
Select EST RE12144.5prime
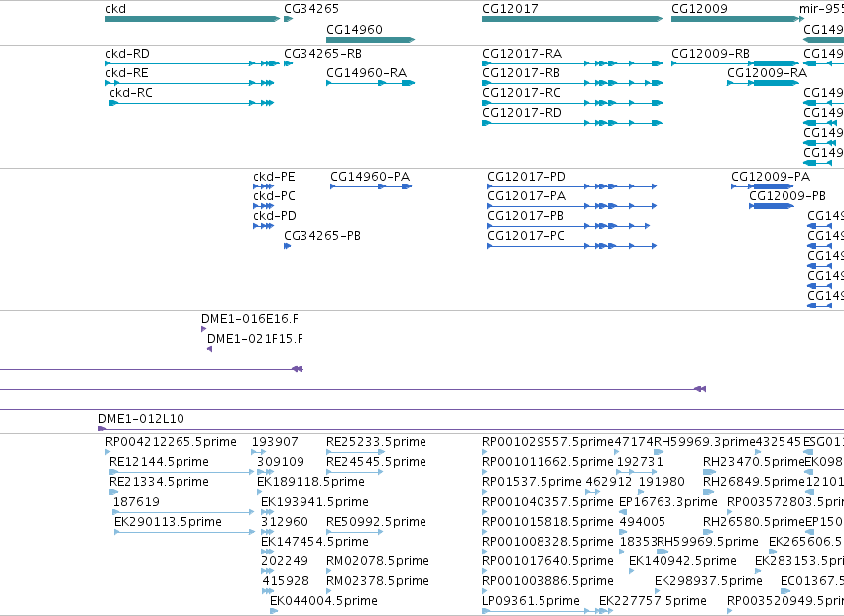point(181,472)
